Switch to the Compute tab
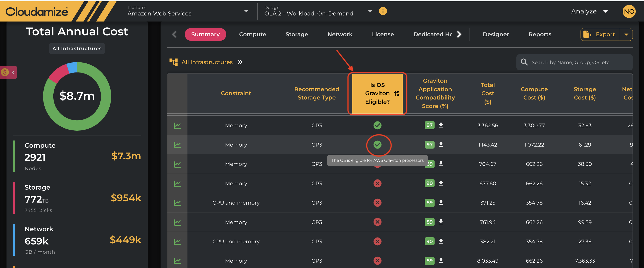The image size is (644, 268). pyautogui.click(x=252, y=35)
